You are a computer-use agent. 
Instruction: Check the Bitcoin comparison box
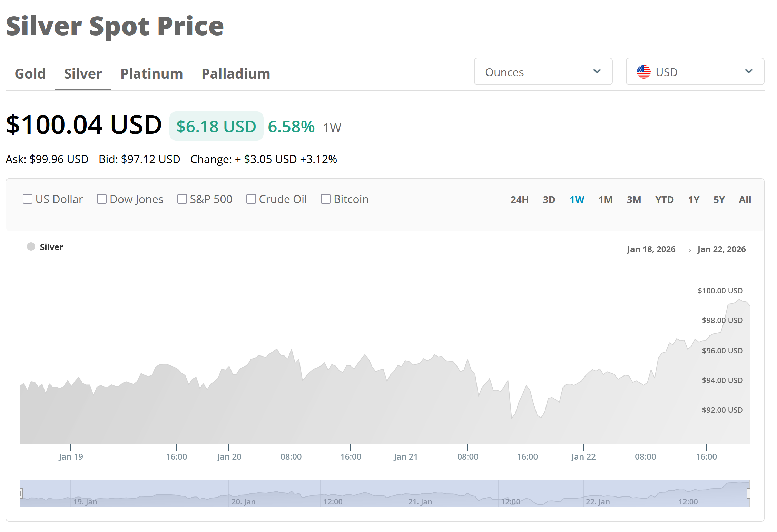point(326,199)
